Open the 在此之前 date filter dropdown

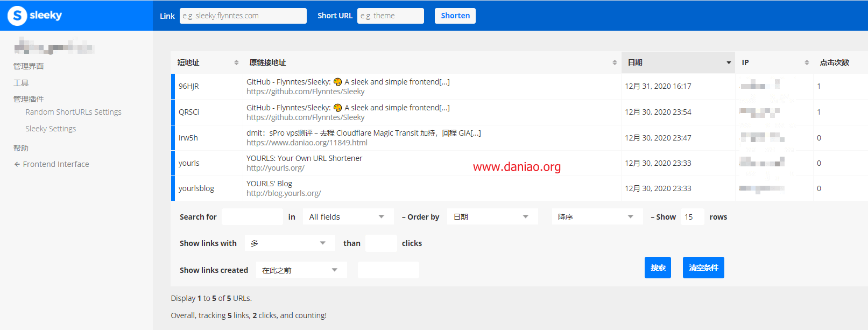point(301,270)
